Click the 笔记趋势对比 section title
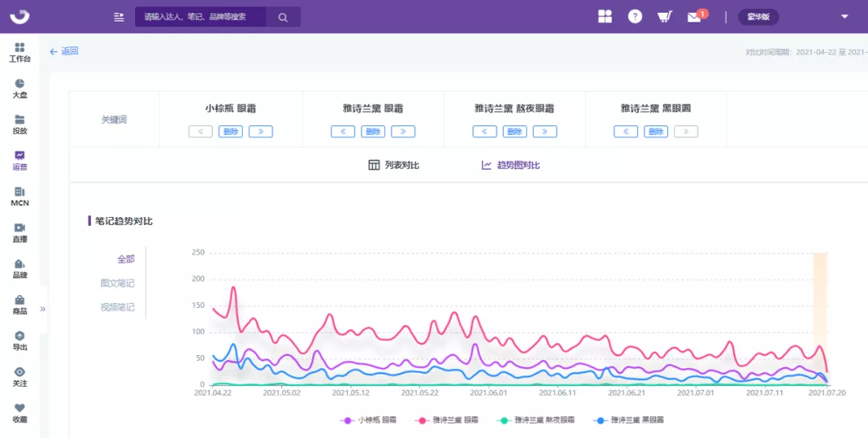The height and width of the screenshot is (438, 868). pyautogui.click(x=124, y=222)
